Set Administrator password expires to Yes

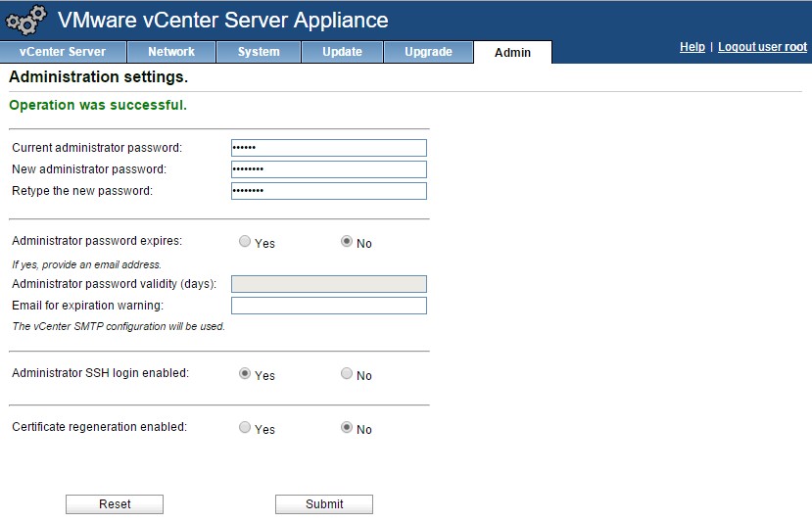[x=245, y=241]
